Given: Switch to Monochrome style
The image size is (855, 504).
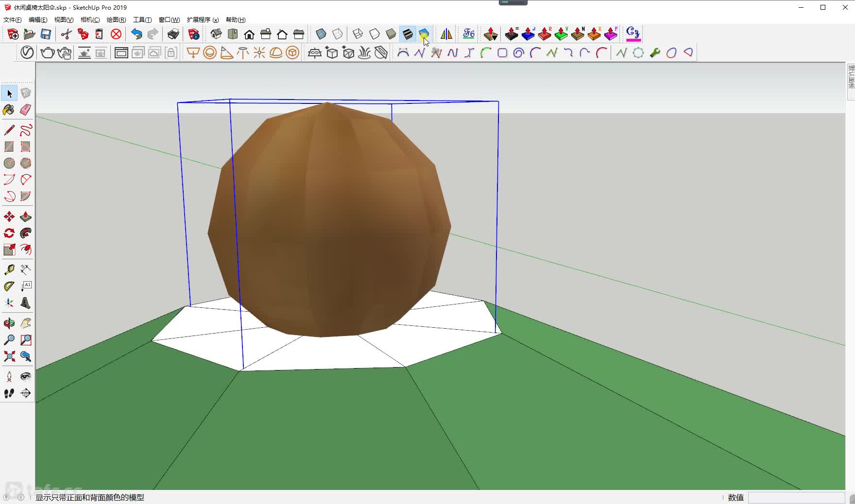Looking at the screenshot, I should pyautogui.click(x=424, y=34).
